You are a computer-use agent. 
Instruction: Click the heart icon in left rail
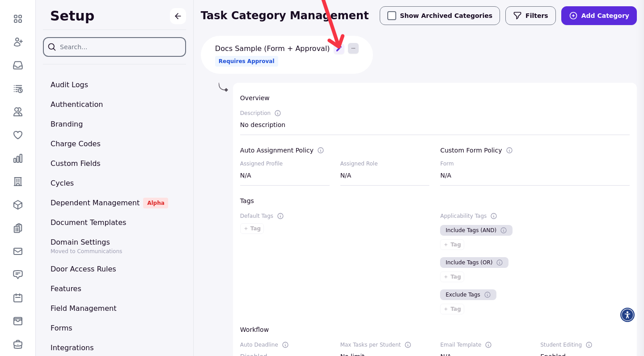[x=18, y=135]
